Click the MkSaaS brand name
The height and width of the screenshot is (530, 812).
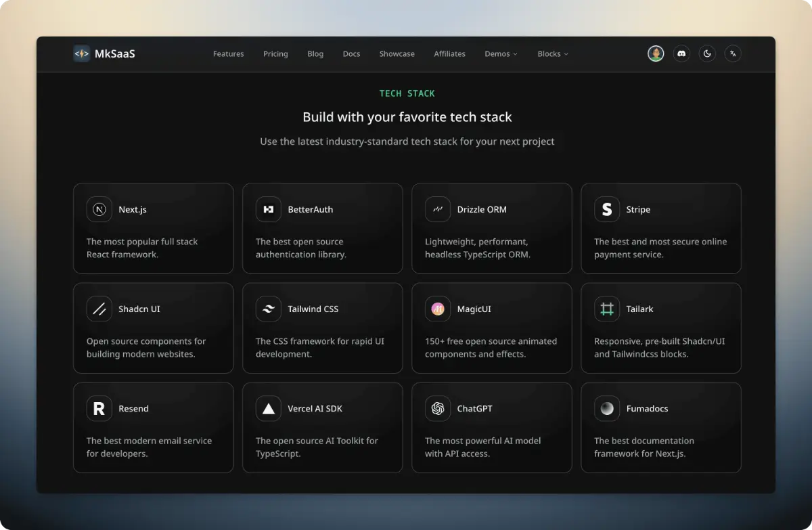point(116,53)
